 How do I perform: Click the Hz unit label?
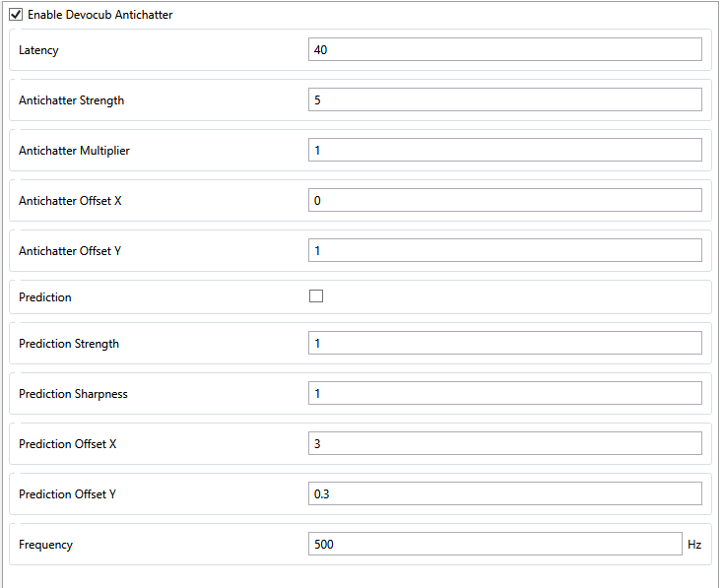tap(694, 545)
